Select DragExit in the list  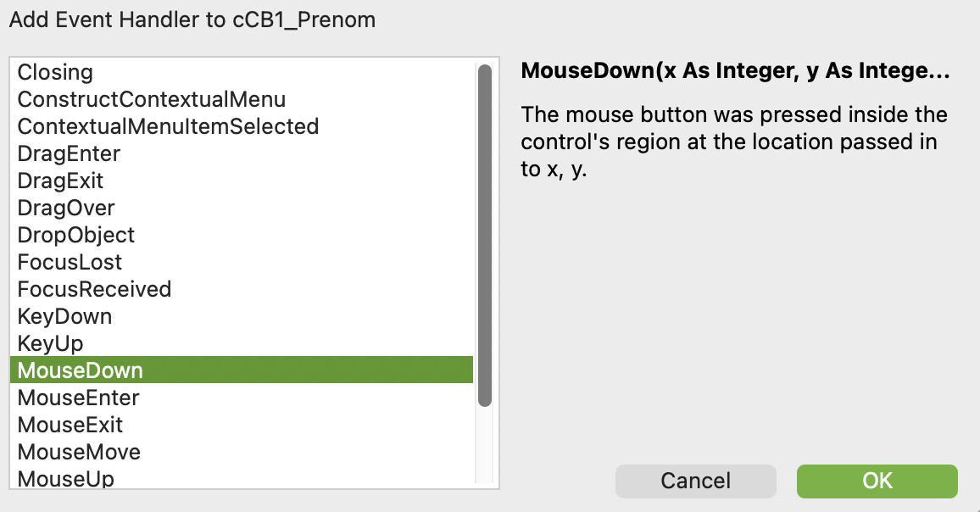[60, 181]
